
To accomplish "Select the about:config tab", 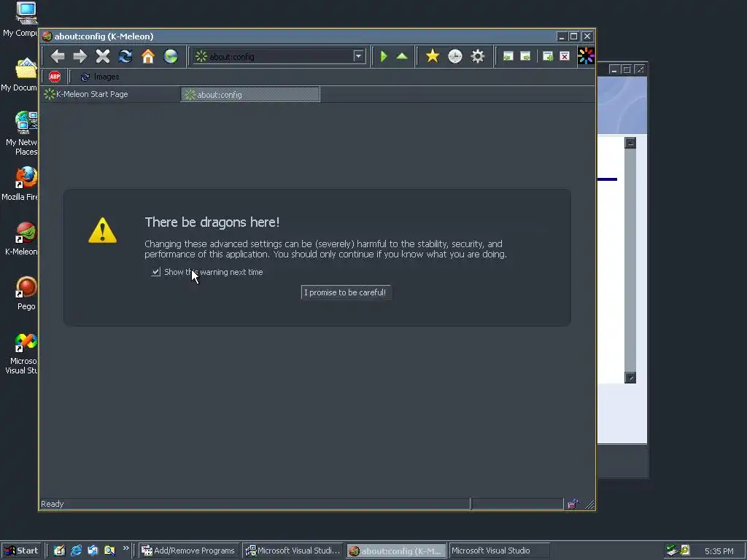I will click(251, 94).
